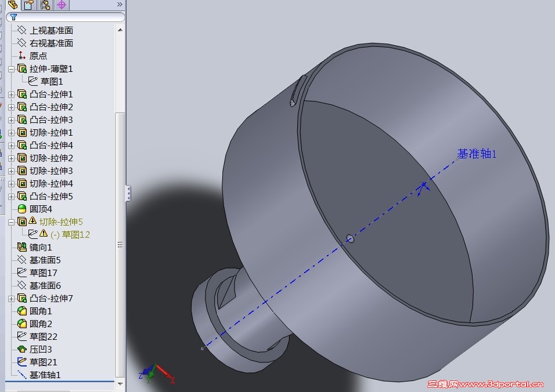Select the 切除-拉伸5 feature name
Viewport: 555px width, 392px height.
pos(61,222)
